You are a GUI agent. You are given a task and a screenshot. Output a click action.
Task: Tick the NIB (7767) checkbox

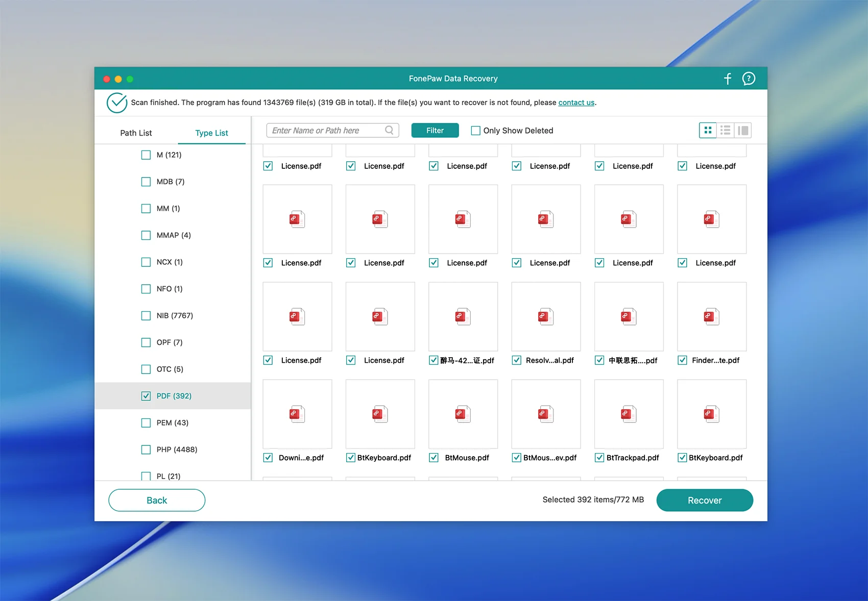pyautogui.click(x=146, y=316)
